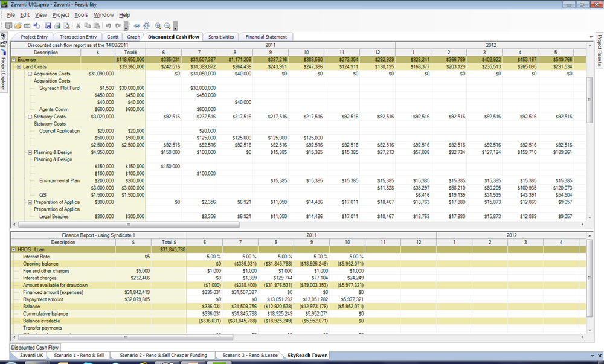The image size is (604, 364).
Task: Click the Open folder toolbar icon
Action: click(18, 26)
